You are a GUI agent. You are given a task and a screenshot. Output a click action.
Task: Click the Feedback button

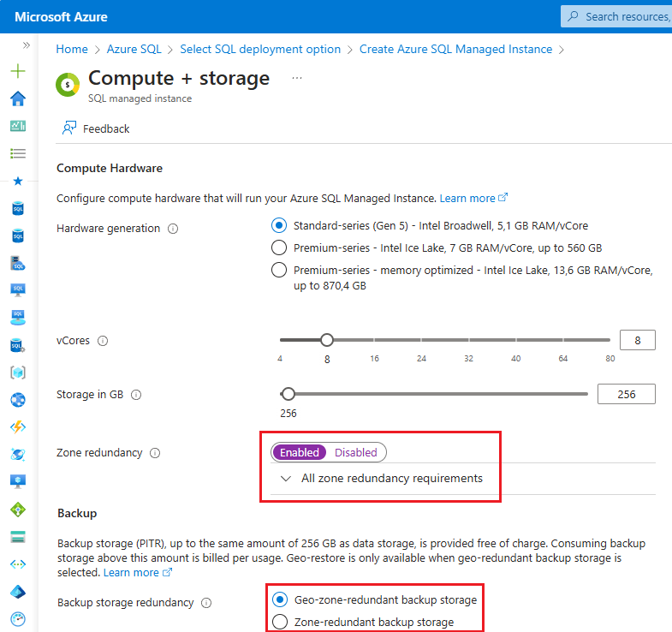point(96,128)
